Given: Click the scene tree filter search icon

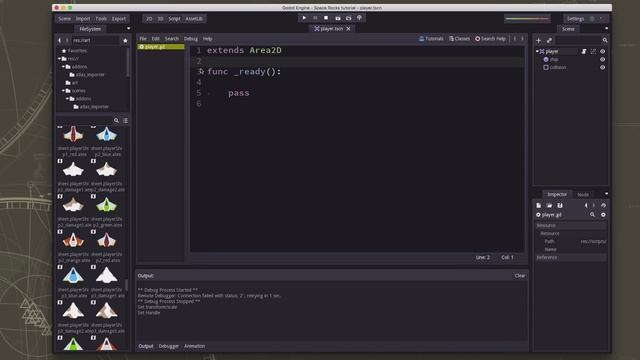Looking at the screenshot, I should coord(605,40).
